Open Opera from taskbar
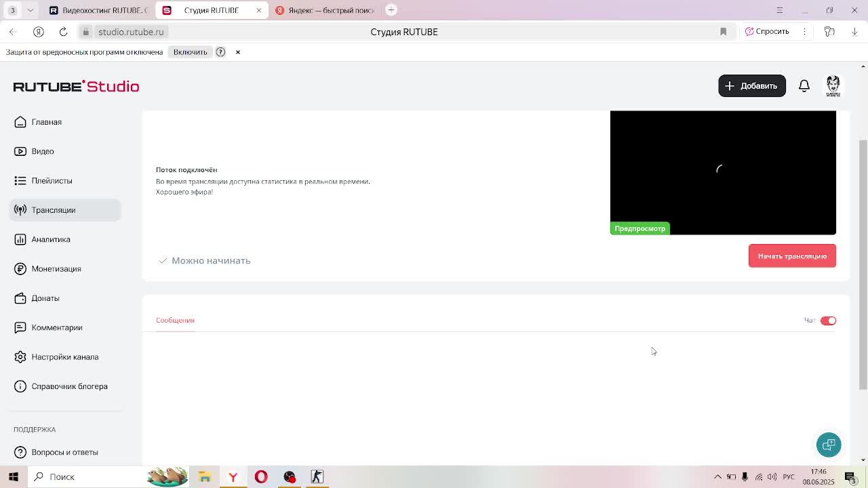Viewport: 868px width, 488px height. tap(261, 476)
